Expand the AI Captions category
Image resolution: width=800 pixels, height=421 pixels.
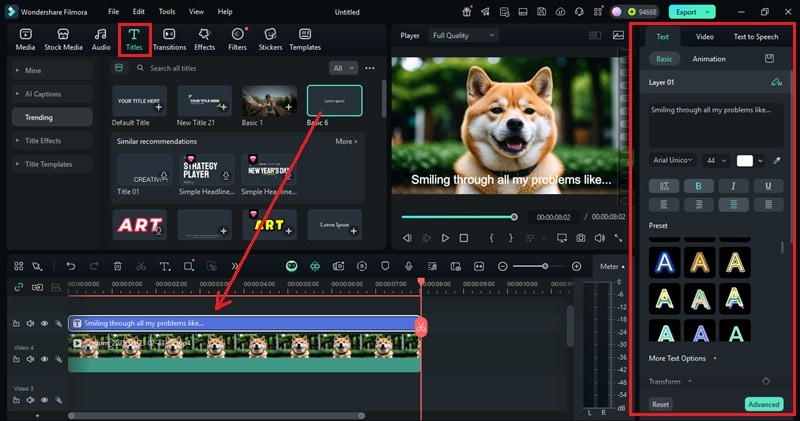52,94
